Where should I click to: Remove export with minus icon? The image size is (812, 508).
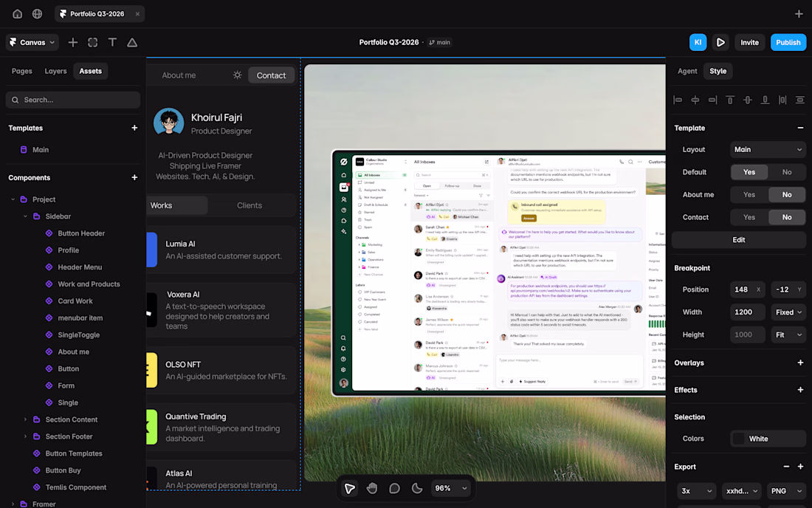click(786, 467)
